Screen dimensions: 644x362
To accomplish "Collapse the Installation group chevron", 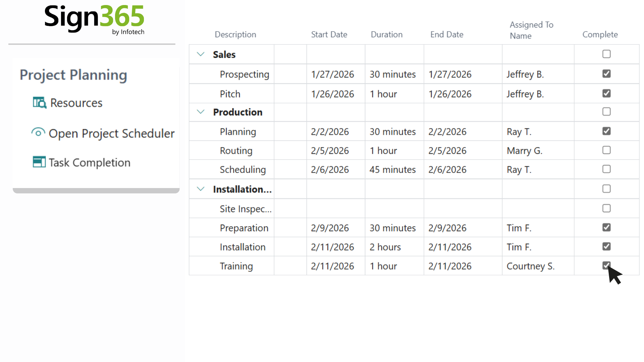I will click(x=201, y=189).
